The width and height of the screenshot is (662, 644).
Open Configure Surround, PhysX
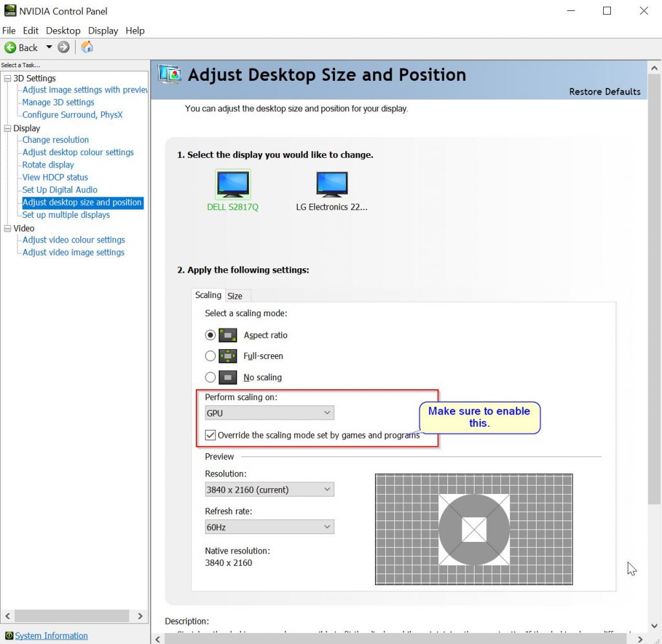pos(72,115)
